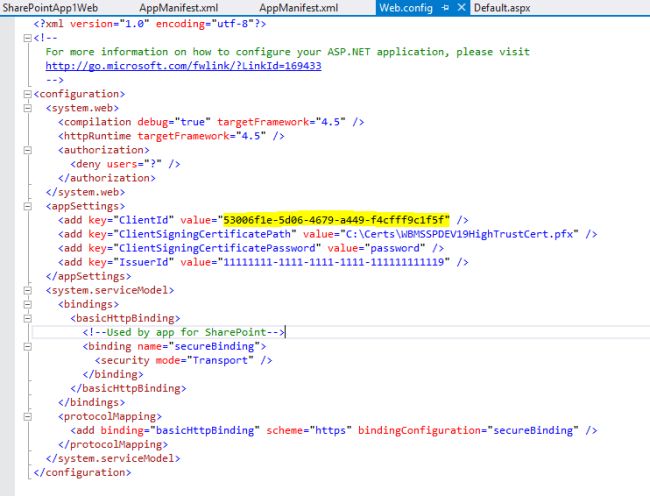
Task: Collapse the appSettings section
Action: (27, 206)
